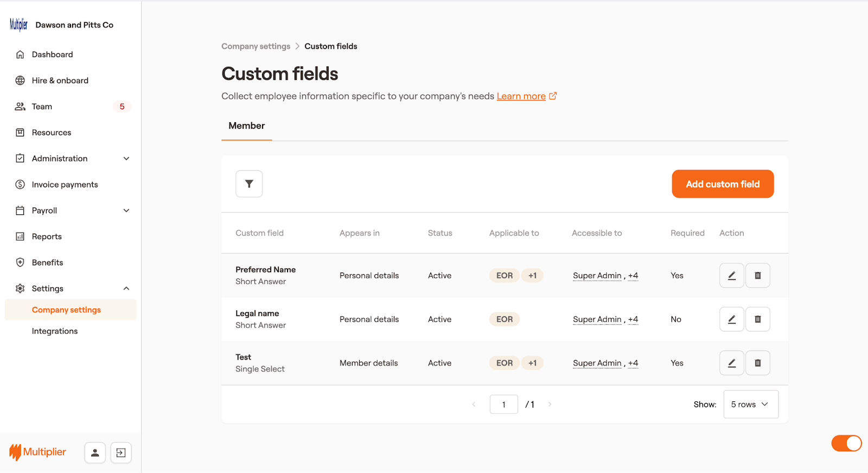Click the logout icon in sidebar footer
The image size is (868, 473).
click(121, 452)
